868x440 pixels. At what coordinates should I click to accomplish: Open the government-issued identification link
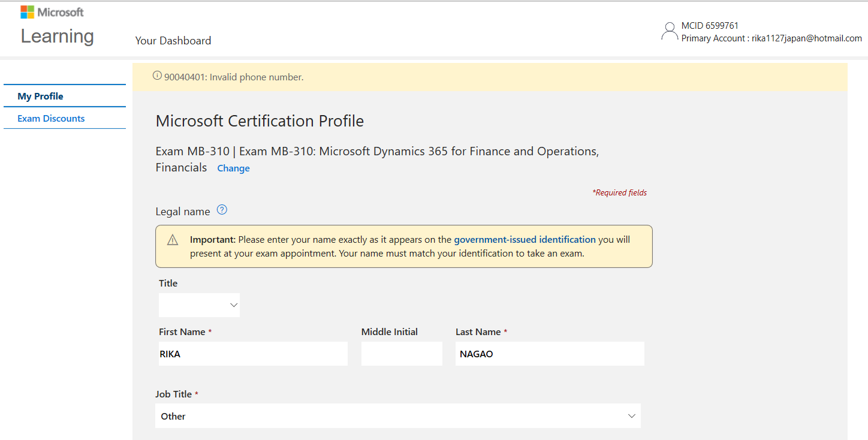coord(525,239)
